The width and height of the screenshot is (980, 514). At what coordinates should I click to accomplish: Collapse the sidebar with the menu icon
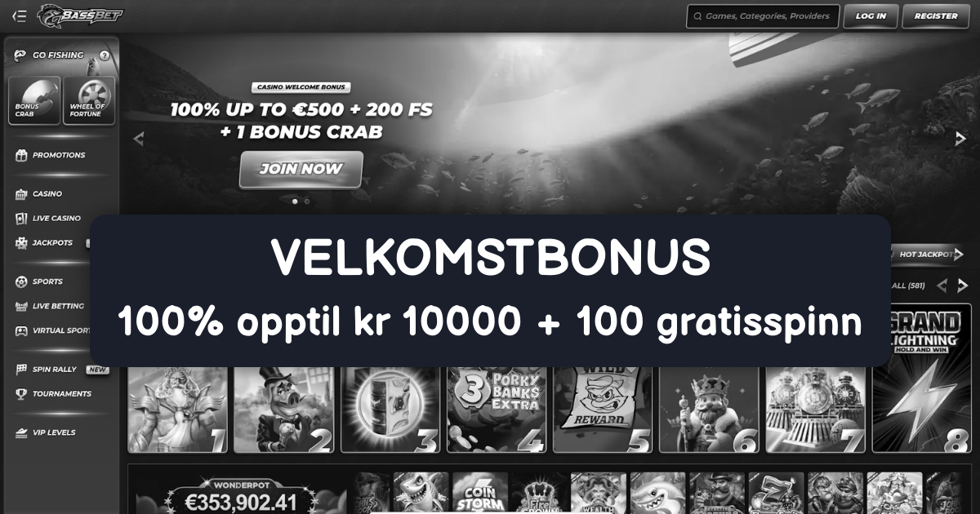pyautogui.click(x=19, y=16)
